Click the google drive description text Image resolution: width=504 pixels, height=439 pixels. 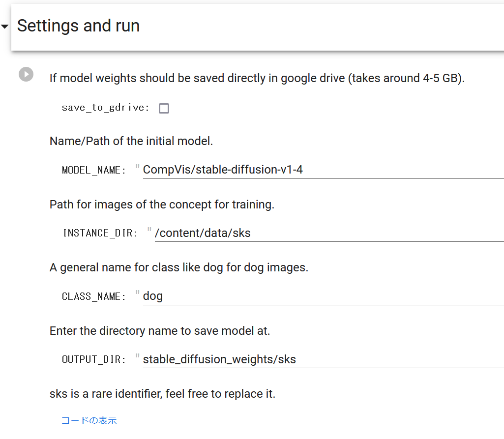(x=257, y=78)
